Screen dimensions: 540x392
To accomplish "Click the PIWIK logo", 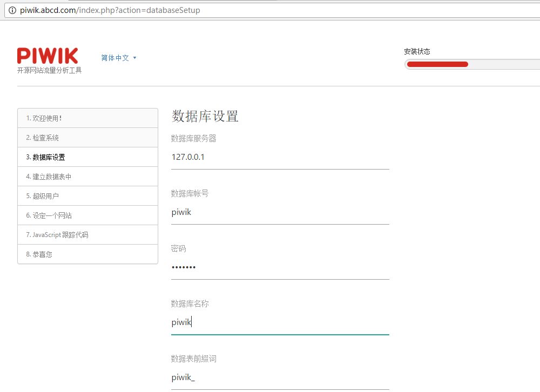I will 48,56.
